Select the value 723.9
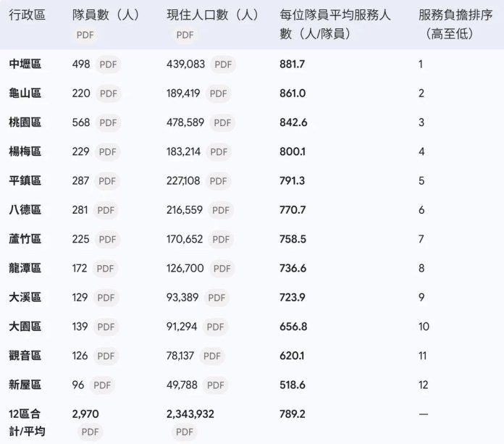The width and height of the screenshot is (504, 444). [293, 298]
